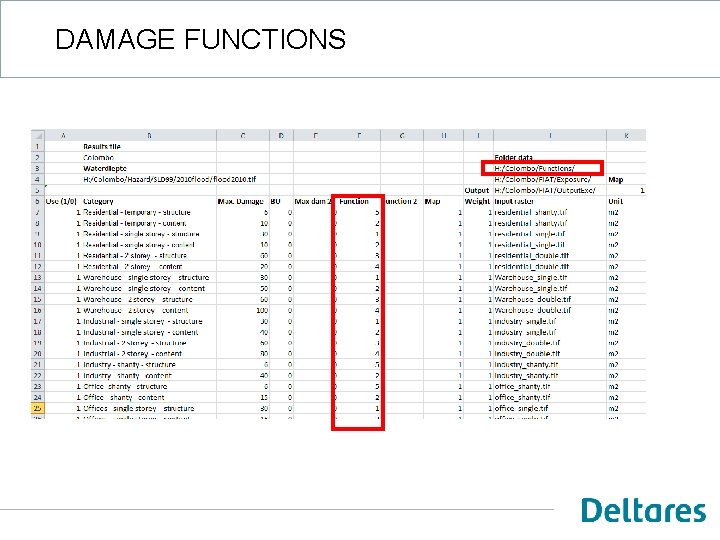Select column D header
The image size is (720, 540).
click(x=281, y=135)
